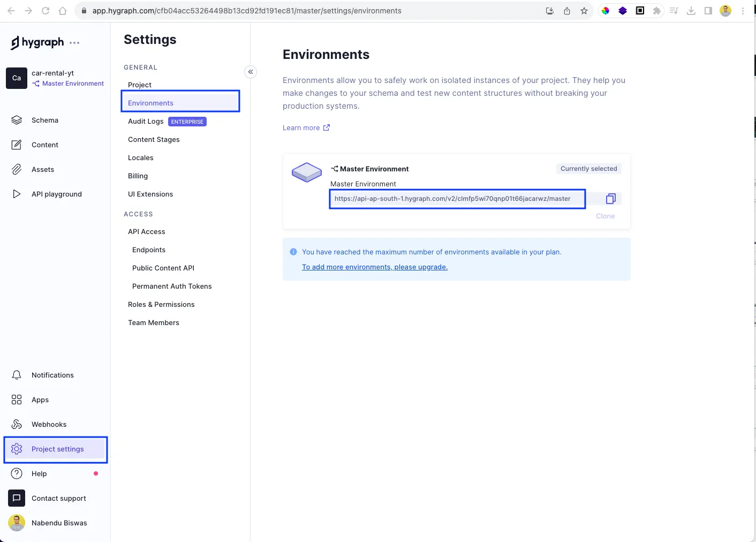756x542 pixels.
Task: Go to Public Content API subsection
Action: click(163, 268)
